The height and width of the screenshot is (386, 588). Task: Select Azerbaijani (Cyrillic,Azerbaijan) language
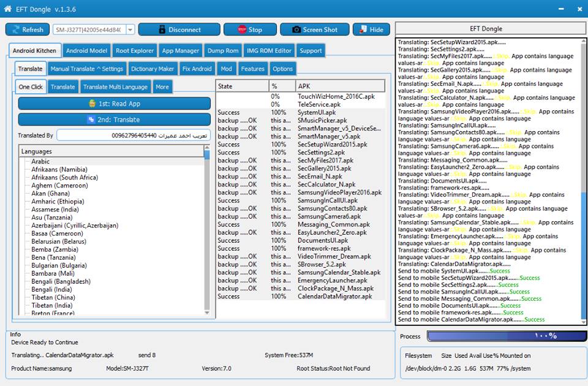point(75,225)
